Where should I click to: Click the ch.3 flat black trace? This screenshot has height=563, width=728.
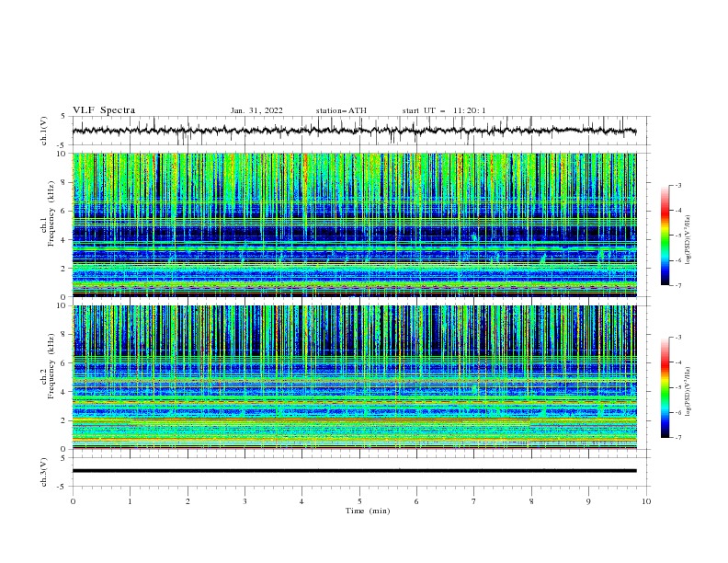tap(354, 471)
